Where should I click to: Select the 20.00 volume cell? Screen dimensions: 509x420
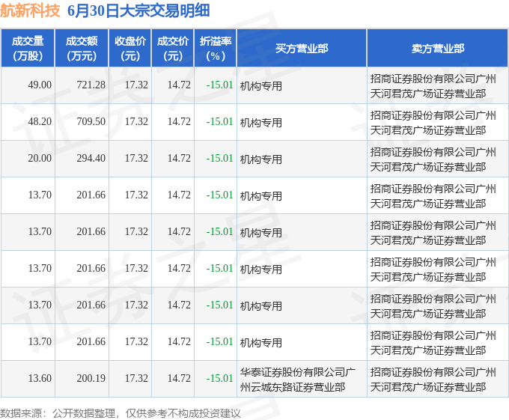pyautogui.click(x=40, y=159)
